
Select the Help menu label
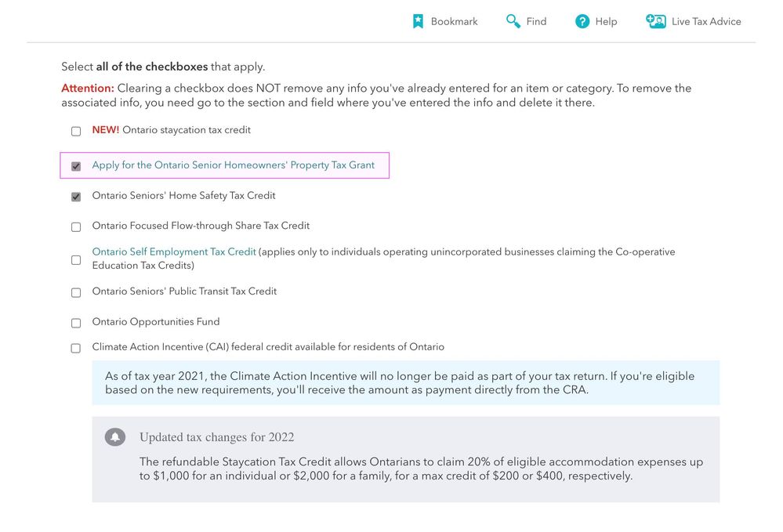tap(606, 21)
